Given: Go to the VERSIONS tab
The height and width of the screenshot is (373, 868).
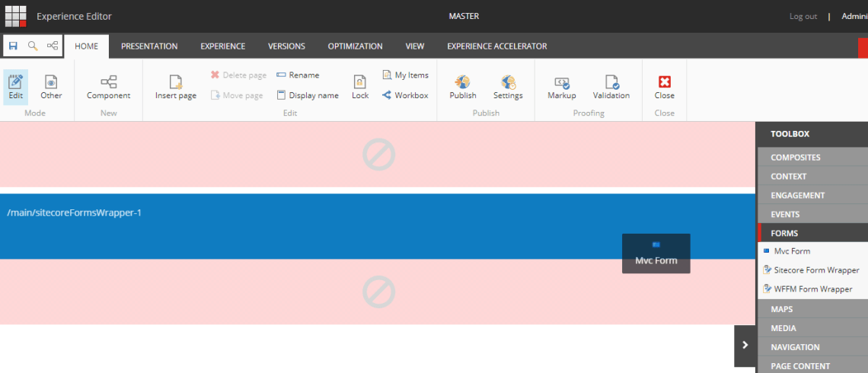Looking at the screenshot, I should (286, 46).
